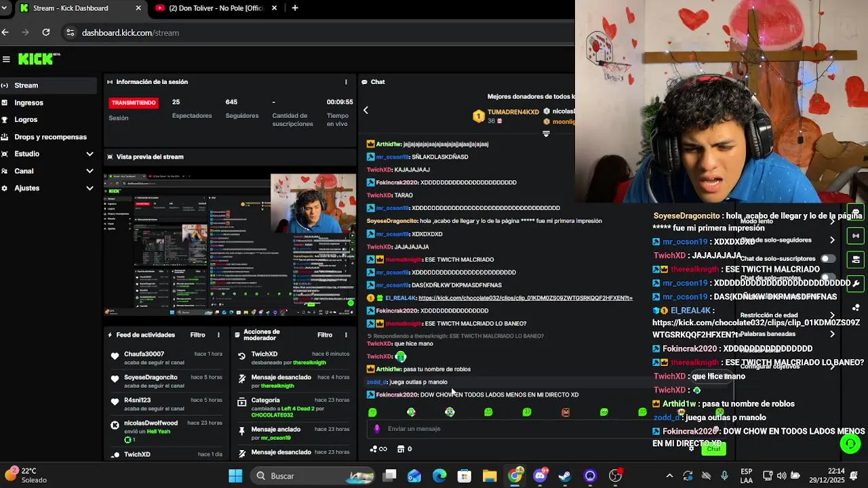Viewport: 868px width, 488px height.
Task: Open Discord from the taskbar
Action: (540, 476)
